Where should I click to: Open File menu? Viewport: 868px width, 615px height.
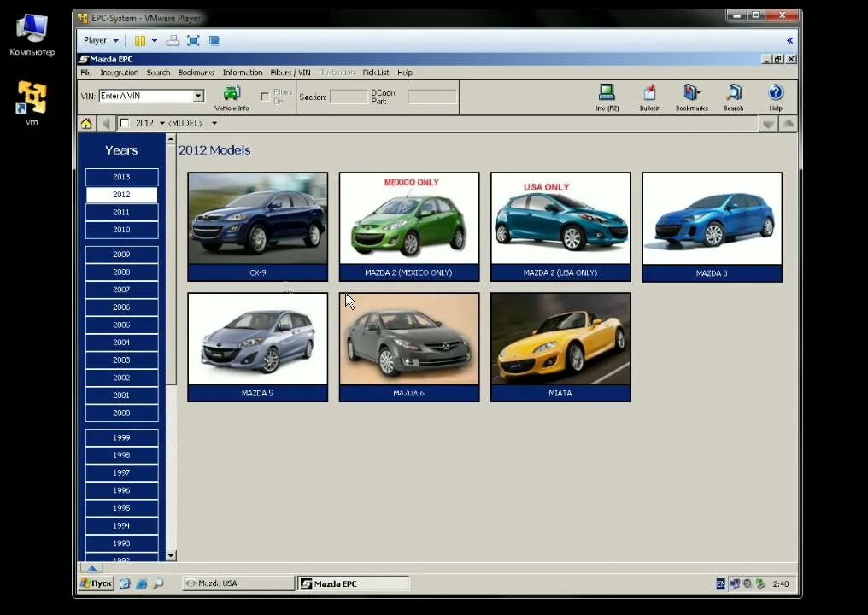coord(85,73)
